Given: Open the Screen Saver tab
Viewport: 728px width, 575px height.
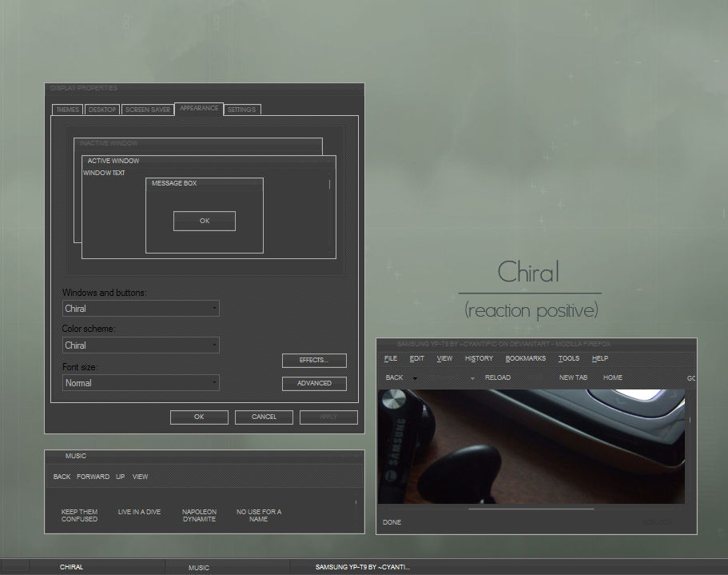Looking at the screenshot, I should tap(147, 109).
